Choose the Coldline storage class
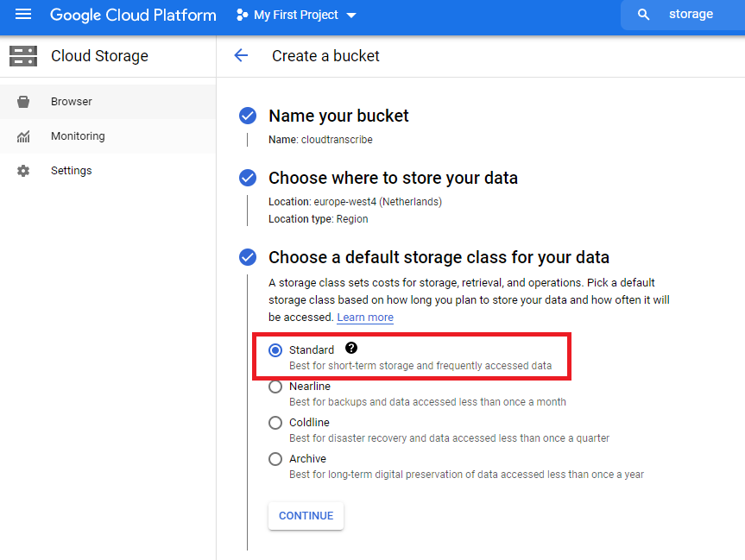The image size is (745, 560). [275, 423]
